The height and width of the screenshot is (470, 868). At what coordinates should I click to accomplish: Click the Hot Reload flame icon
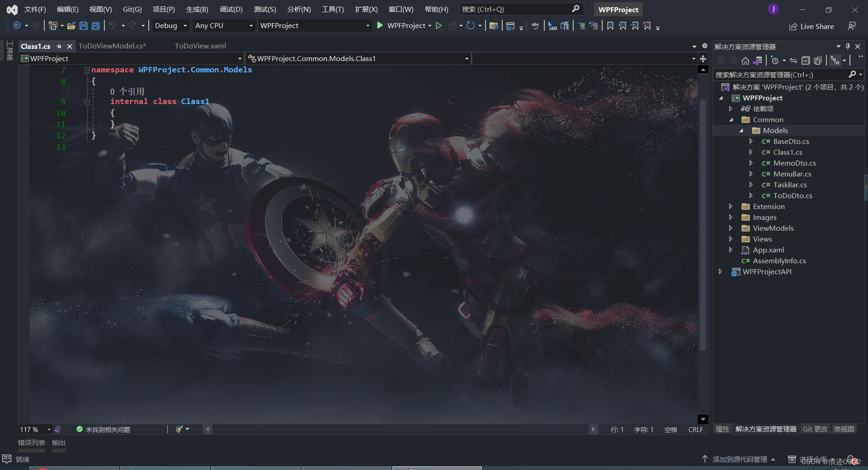pos(452,26)
